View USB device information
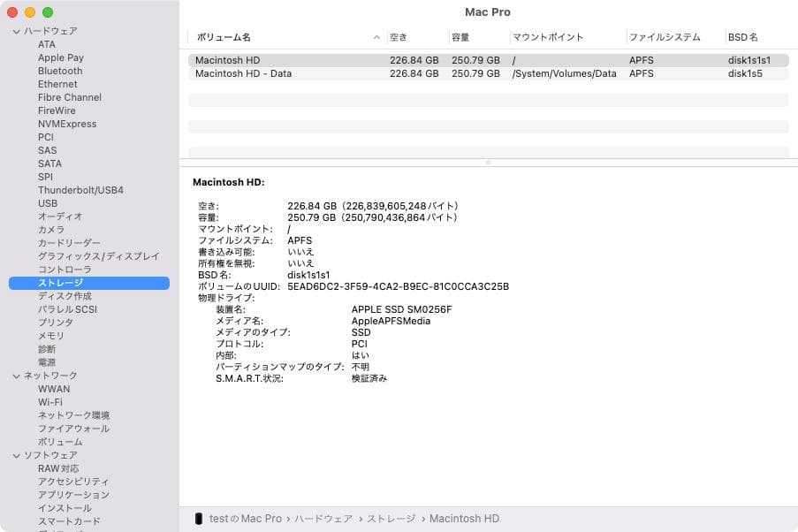 point(48,203)
